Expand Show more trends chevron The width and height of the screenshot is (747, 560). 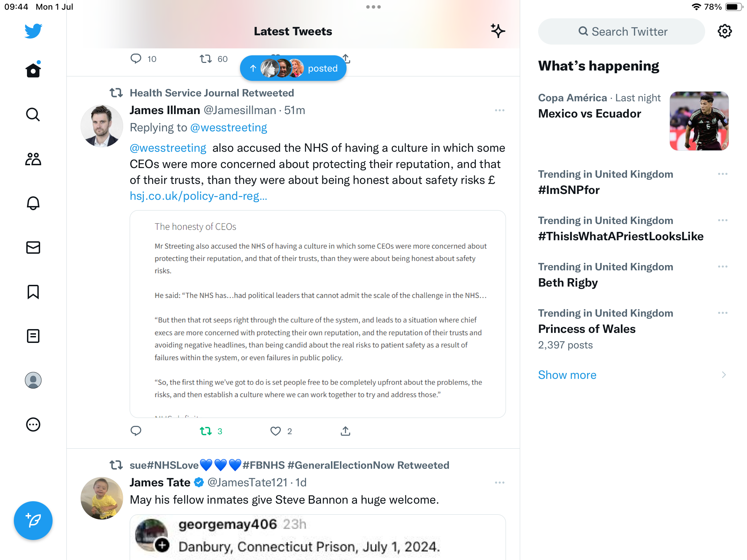pos(724,375)
